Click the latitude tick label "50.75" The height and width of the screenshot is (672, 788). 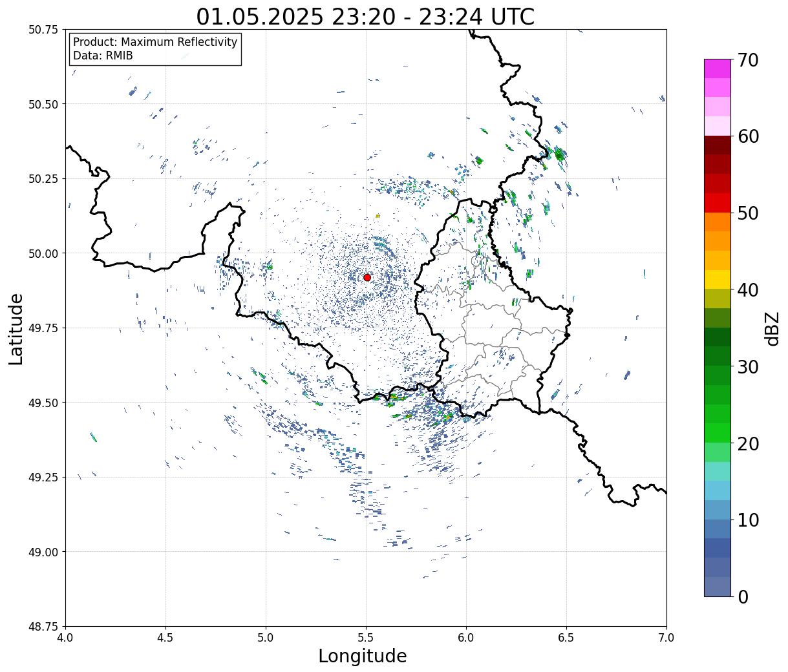(43, 30)
